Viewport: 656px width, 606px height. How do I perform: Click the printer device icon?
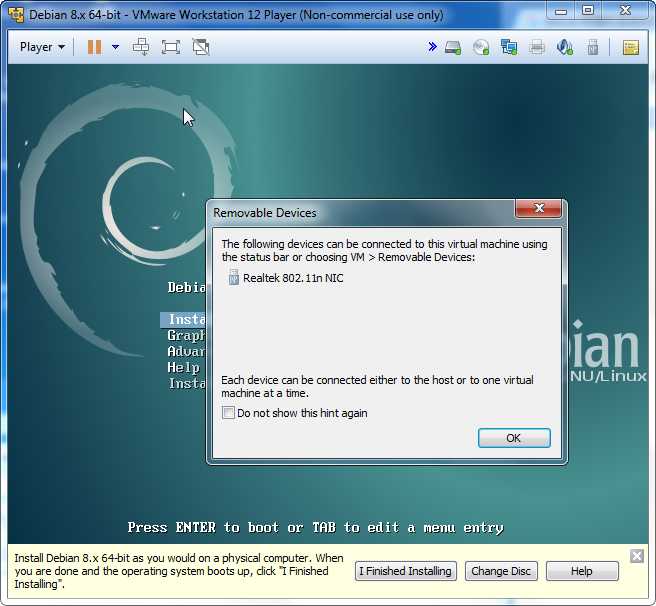pyautogui.click(x=537, y=47)
